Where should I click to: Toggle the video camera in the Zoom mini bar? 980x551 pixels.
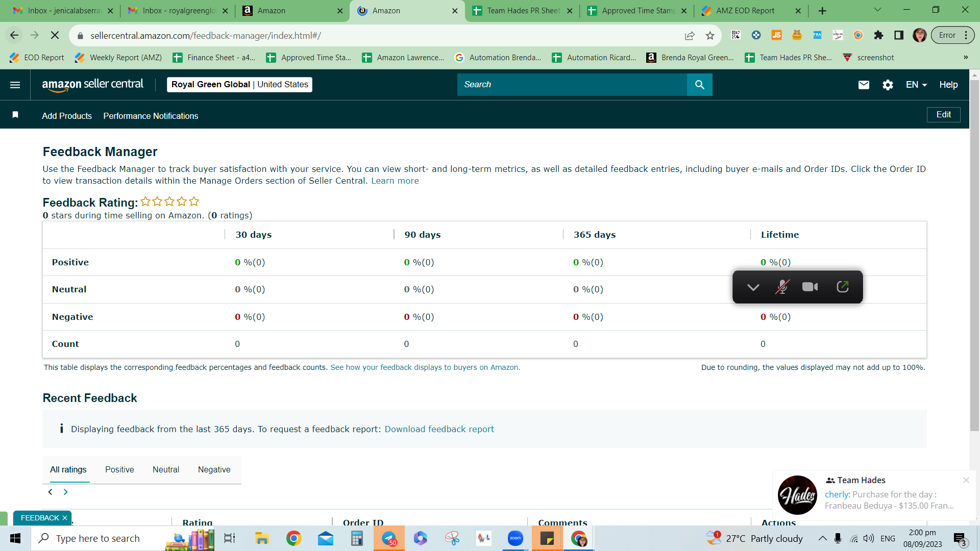point(810,287)
